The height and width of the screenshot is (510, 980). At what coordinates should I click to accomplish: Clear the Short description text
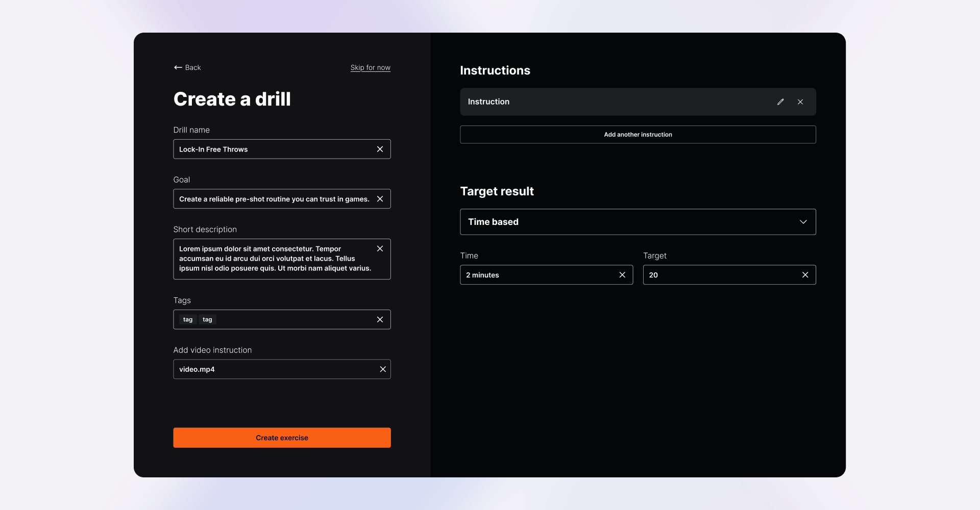pyautogui.click(x=380, y=248)
